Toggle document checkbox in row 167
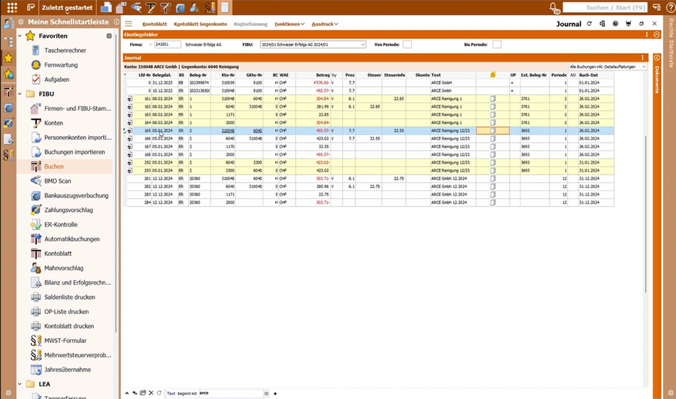 [x=493, y=147]
